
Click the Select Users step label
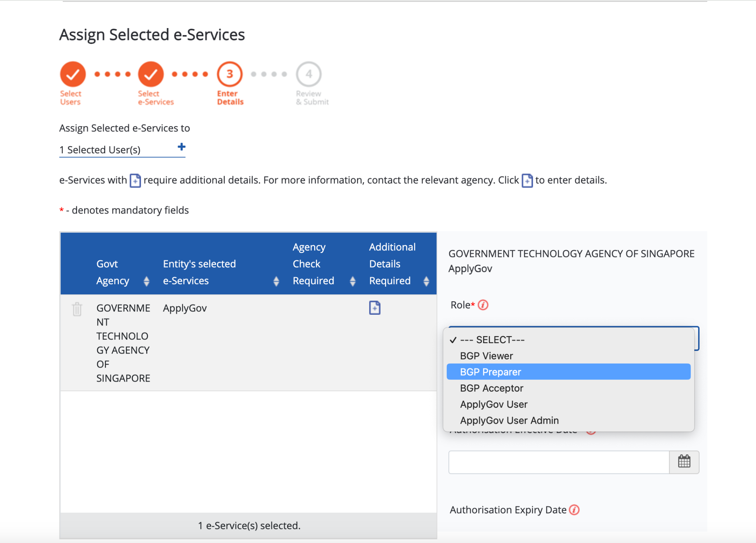tap(71, 98)
